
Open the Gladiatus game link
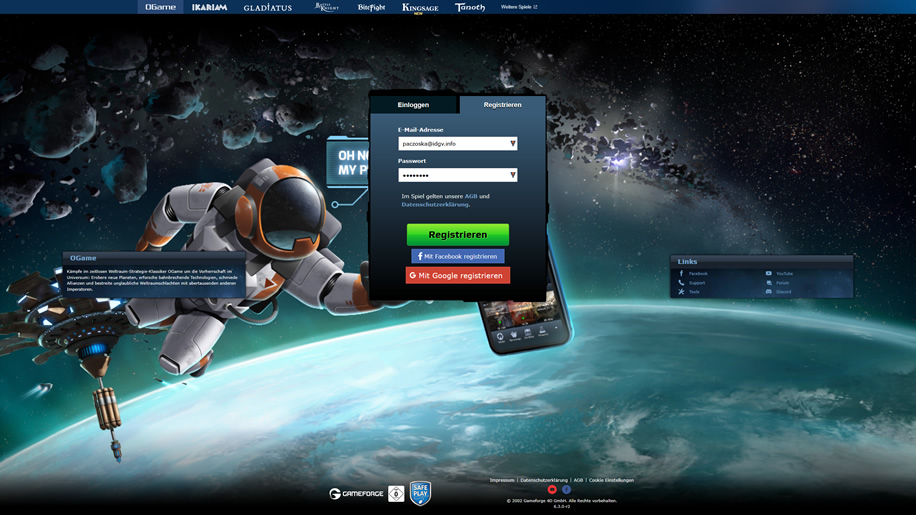pos(268,8)
